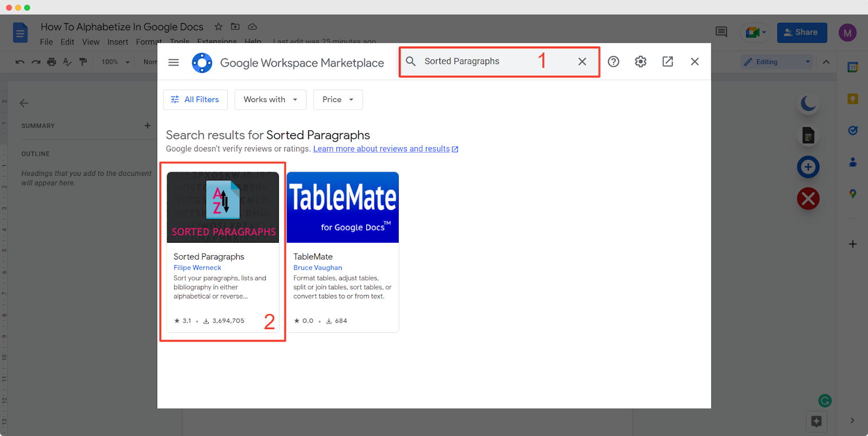Collapse the menus with the chevron

point(826,62)
